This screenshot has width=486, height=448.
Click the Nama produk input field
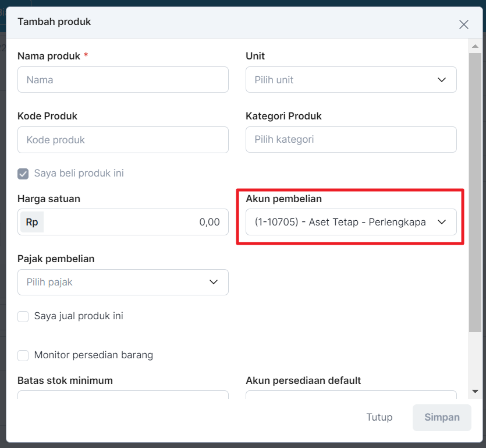123,79
